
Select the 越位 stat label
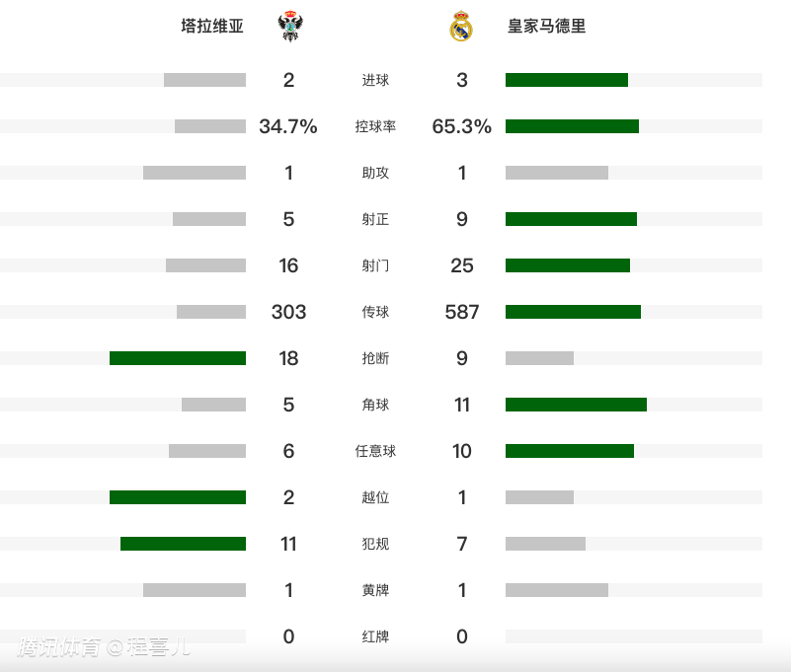[375, 497]
